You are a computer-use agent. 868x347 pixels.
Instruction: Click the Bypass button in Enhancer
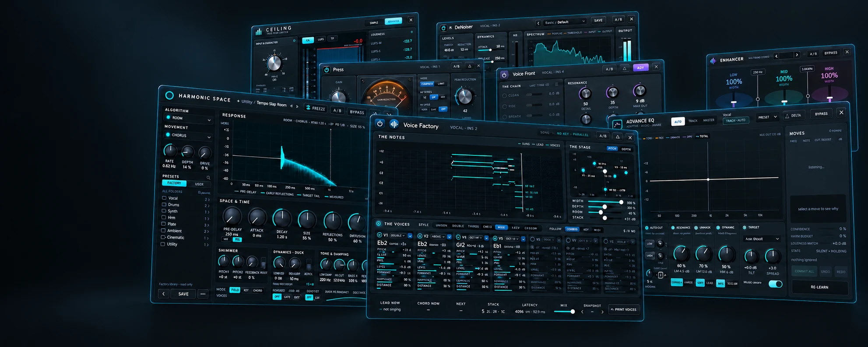tap(831, 53)
